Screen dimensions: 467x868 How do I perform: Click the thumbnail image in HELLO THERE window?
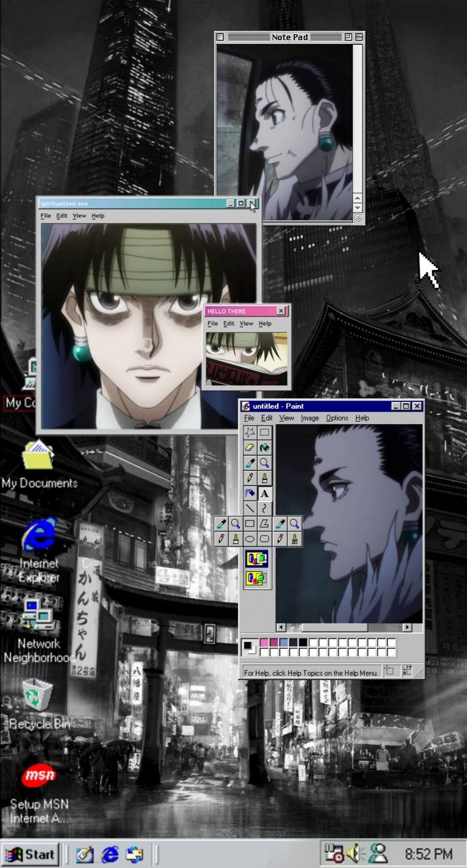tap(247, 359)
